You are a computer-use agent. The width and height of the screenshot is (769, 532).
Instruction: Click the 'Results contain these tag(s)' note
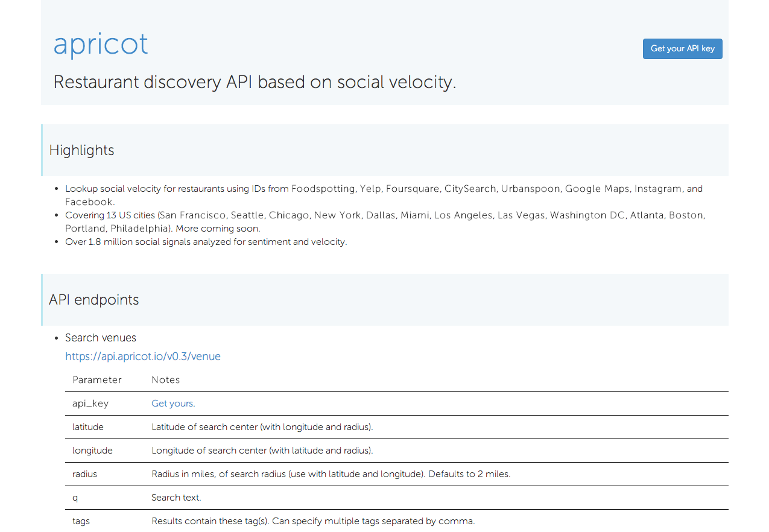pos(313,521)
